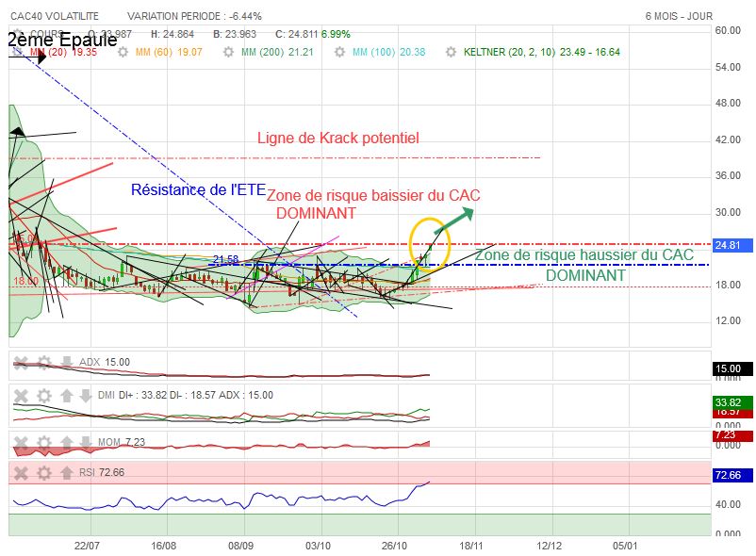Click the C: 24.811 close value
The height and width of the screenshot is (556, 756).
(297, 34)
